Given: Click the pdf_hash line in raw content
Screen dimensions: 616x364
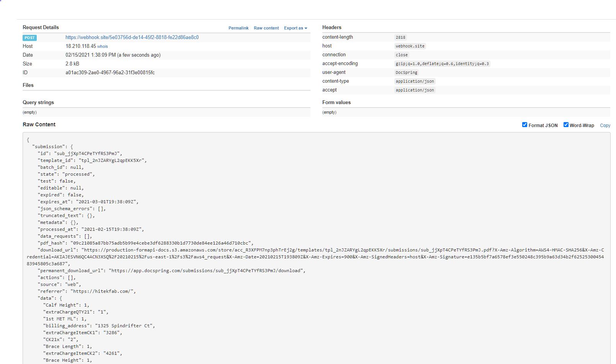Looking at the screenshot, I should [x=145, y=243].
